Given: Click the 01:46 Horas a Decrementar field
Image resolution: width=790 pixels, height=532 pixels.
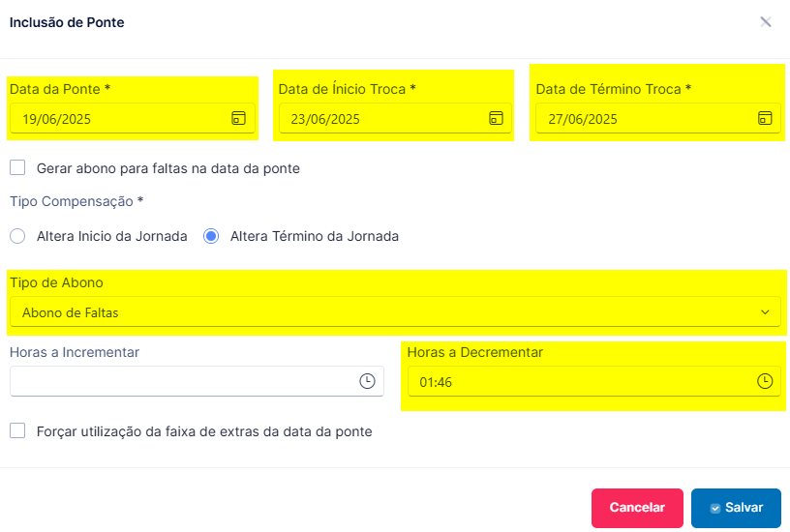Looking at the screenshot, I should pos(594,381).
